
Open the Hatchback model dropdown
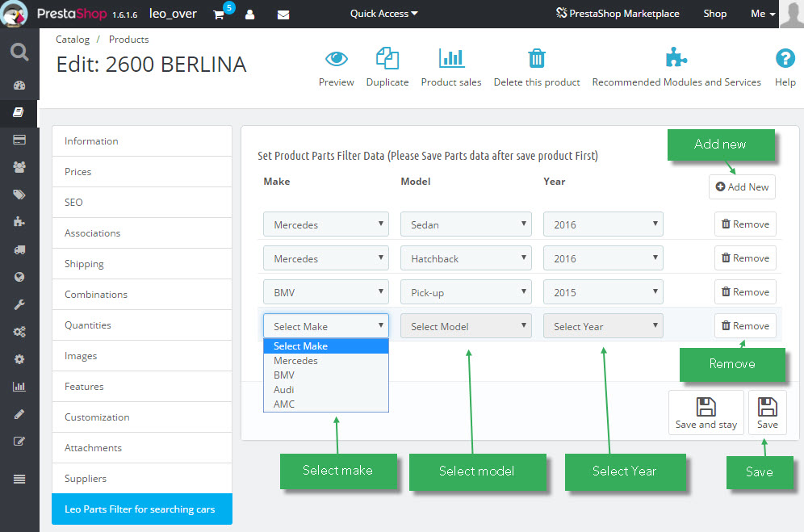pyautogui.click(x=466, y=258)
